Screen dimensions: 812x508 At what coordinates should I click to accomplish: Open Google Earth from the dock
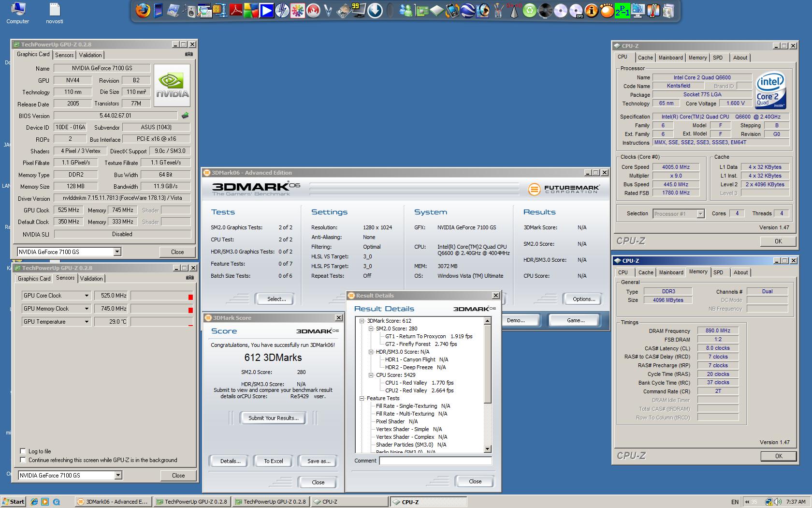(467, 11)
